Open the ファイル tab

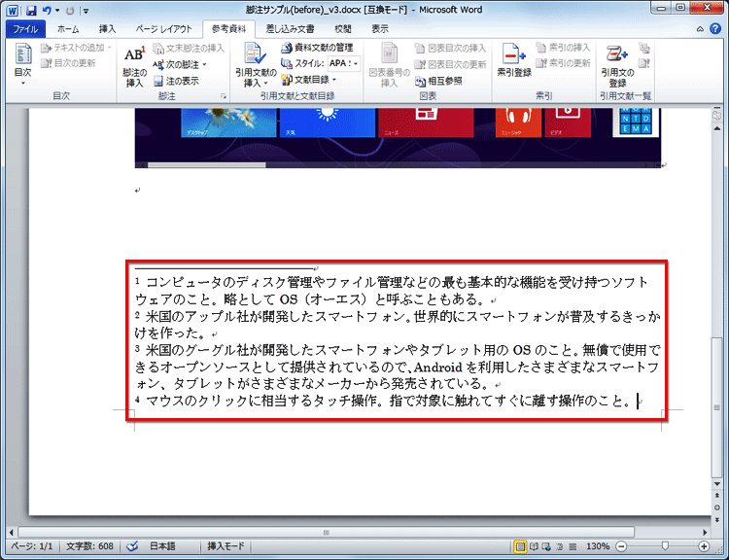click(25, 29)
